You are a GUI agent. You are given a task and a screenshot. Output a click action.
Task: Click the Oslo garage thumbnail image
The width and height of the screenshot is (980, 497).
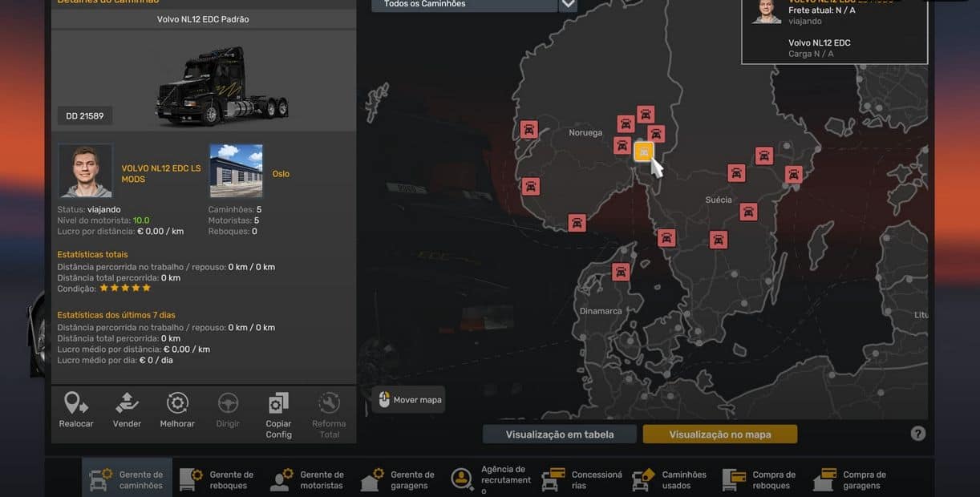point(236,171)
